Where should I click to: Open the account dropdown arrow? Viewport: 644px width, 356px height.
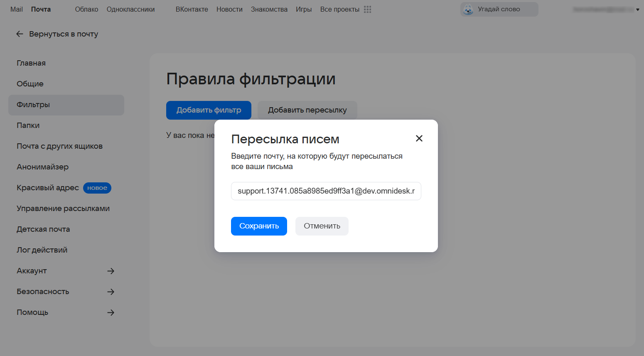pos(638,10)
